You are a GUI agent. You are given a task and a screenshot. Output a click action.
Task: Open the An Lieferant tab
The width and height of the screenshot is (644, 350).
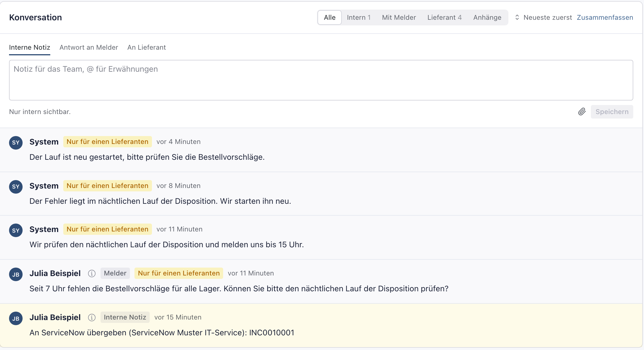[x=147, y=47]
